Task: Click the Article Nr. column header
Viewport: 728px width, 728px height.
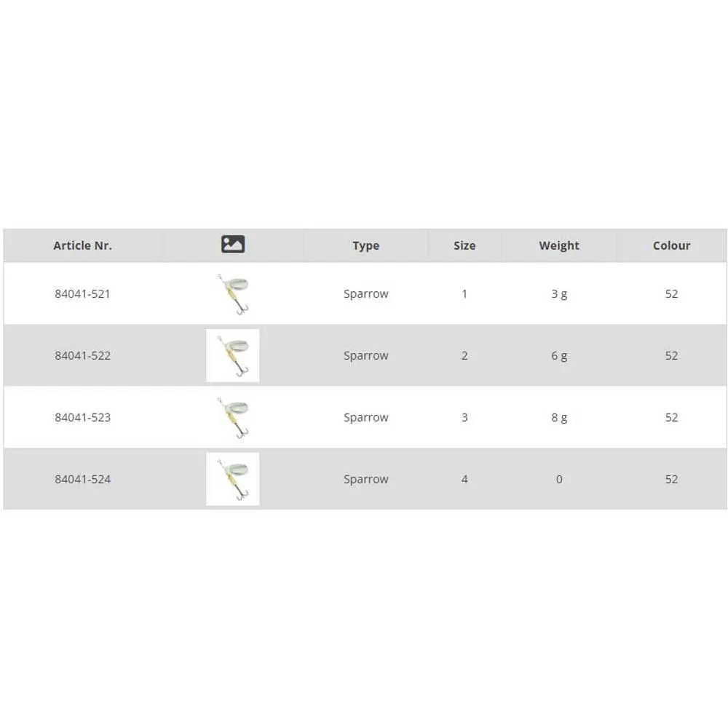Action: [x=82, y=245]
